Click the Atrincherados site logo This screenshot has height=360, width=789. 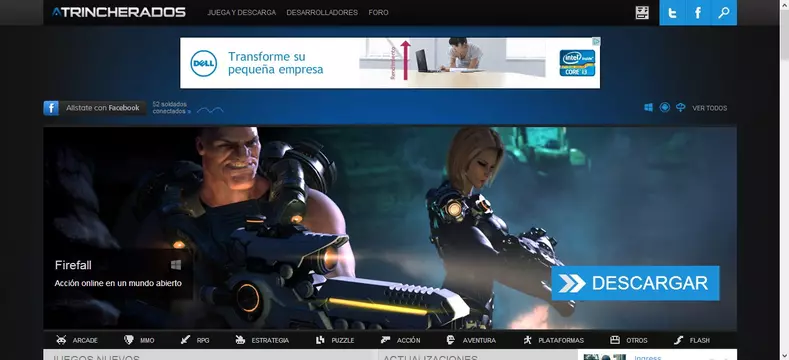coord(119,12)
